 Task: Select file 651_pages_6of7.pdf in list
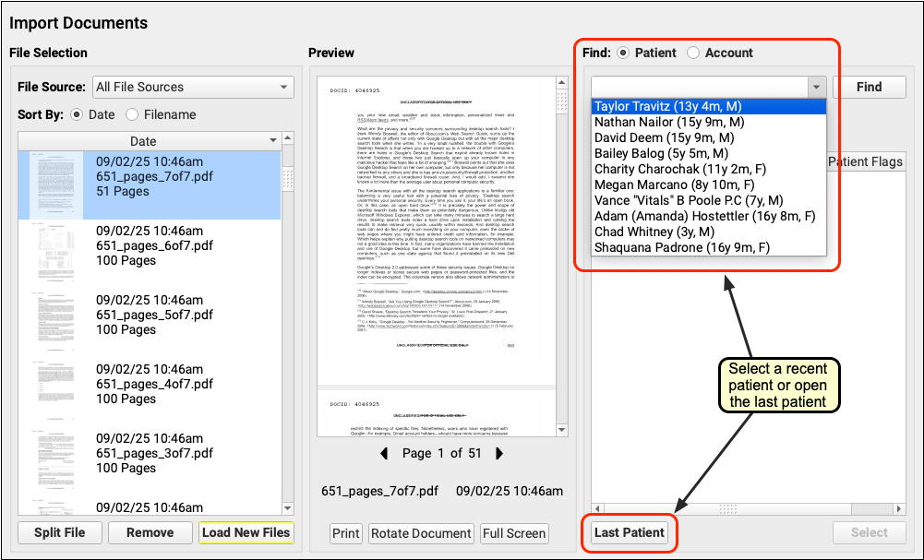pyautogui.click(x=150, y=254)
